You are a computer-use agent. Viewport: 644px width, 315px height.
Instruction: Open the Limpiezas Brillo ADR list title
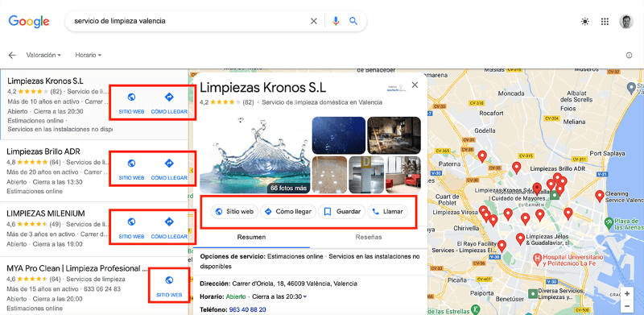(43, 151)
